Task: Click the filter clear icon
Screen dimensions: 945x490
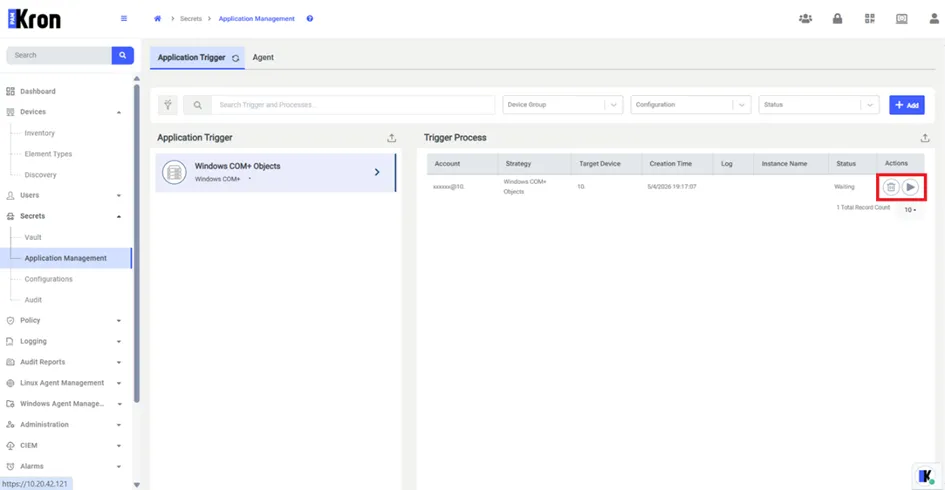Action: tap(168, 105)
